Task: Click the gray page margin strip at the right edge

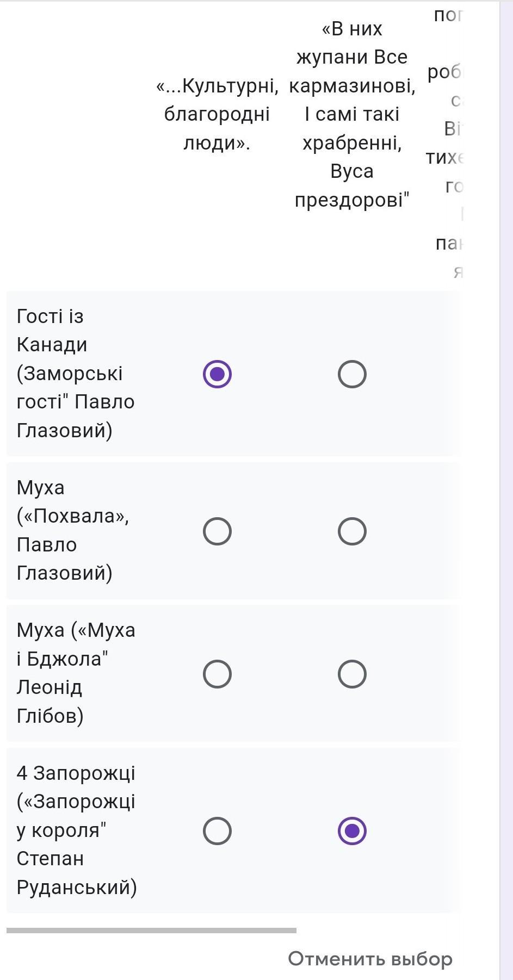Action: pyautogui.click(x=506, y=489)
